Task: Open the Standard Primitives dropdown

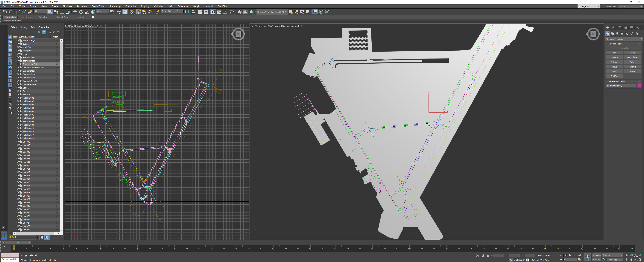Action: click(624, 39)
